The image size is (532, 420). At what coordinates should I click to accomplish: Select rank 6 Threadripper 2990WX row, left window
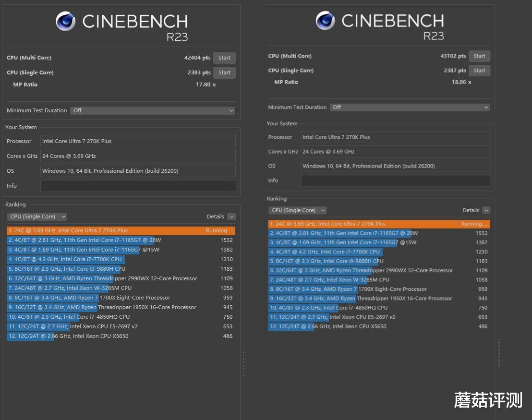click(121, 278)
